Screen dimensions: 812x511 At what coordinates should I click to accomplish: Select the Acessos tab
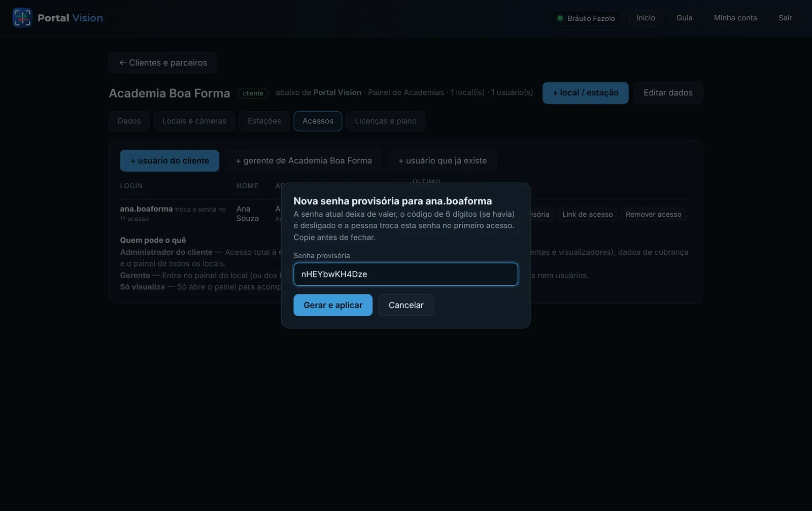click(x=318, y=121)
